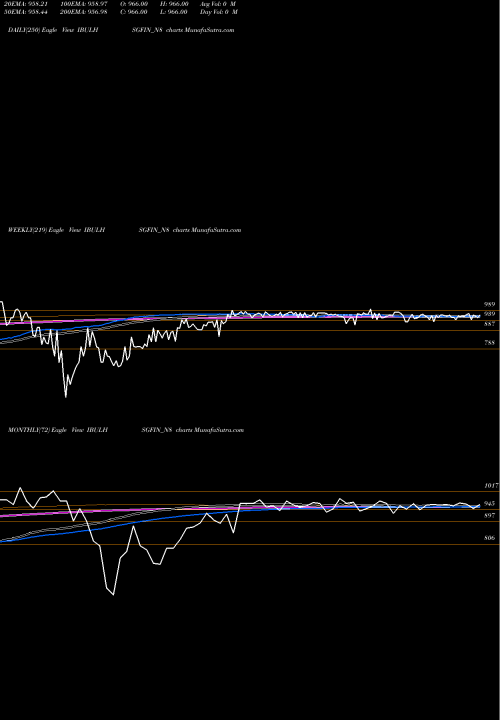This screenshot has height=720, width=500.
Task: Click the 200EMA: 956.98 value
Action: (84, 12)
